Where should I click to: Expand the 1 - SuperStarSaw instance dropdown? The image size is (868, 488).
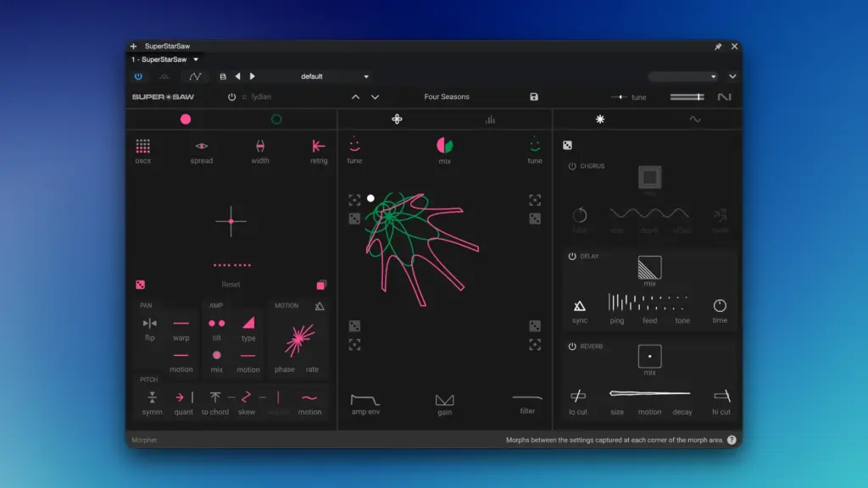pyautogui.click(x=196, y=59)
